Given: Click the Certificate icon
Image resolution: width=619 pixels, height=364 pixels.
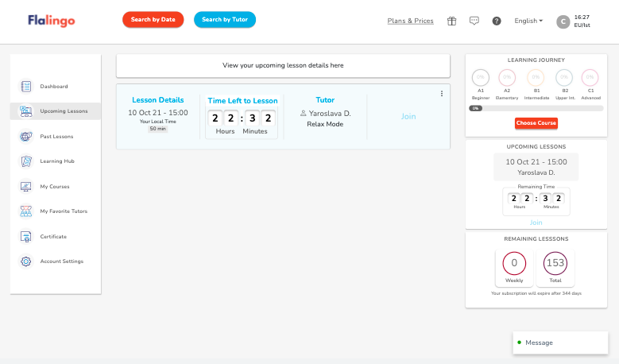Looking at the screenshot, I should [x=26, y=237].
